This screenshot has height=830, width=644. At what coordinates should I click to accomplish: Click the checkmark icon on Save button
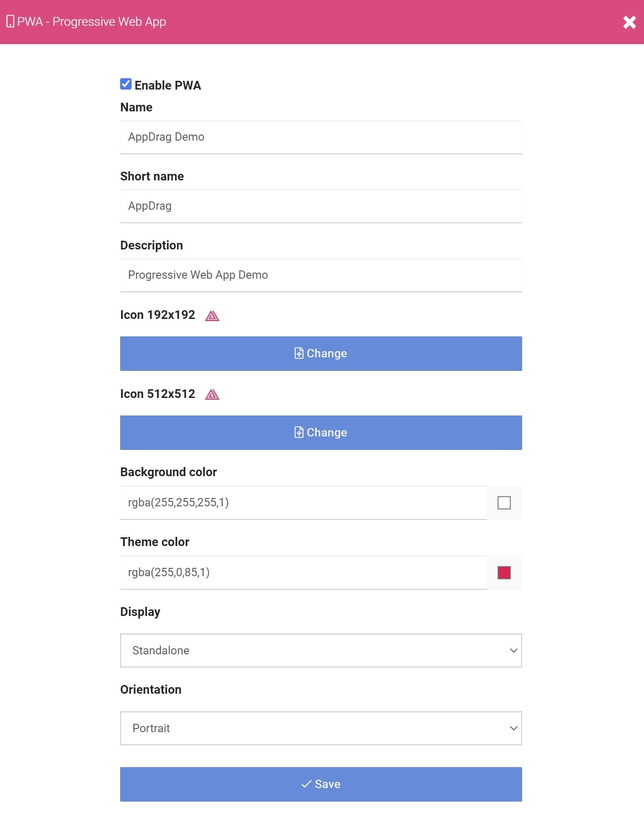tap(306, 784)
